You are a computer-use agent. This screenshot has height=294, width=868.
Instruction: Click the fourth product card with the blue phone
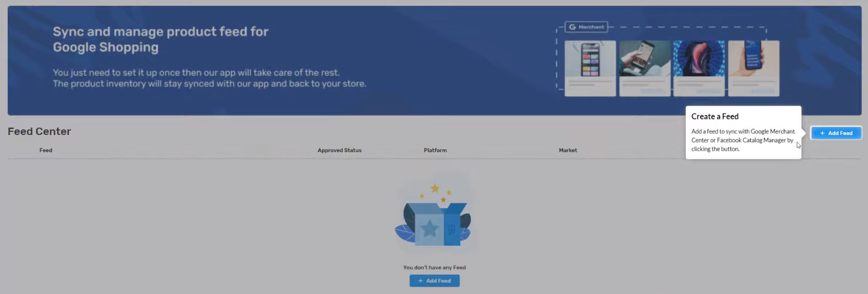point(754,68)
